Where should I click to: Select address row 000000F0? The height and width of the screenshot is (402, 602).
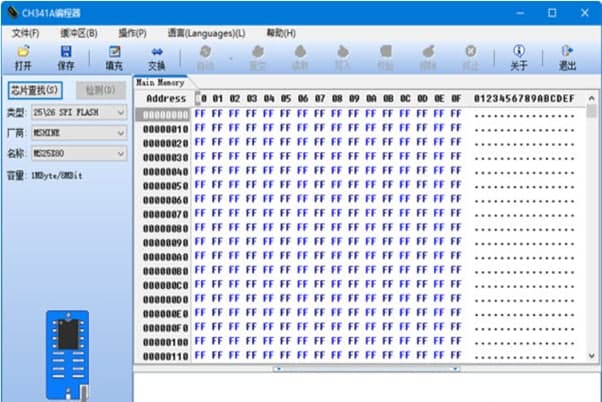coord(165,328)
